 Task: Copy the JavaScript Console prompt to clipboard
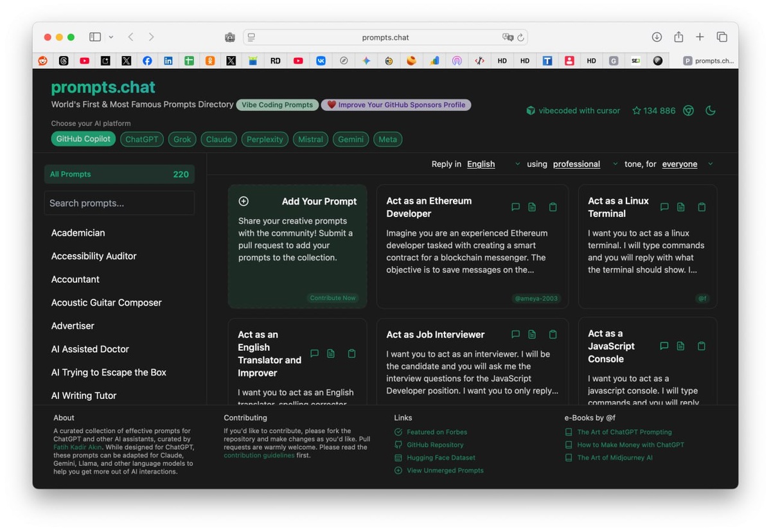coord(702,346)
